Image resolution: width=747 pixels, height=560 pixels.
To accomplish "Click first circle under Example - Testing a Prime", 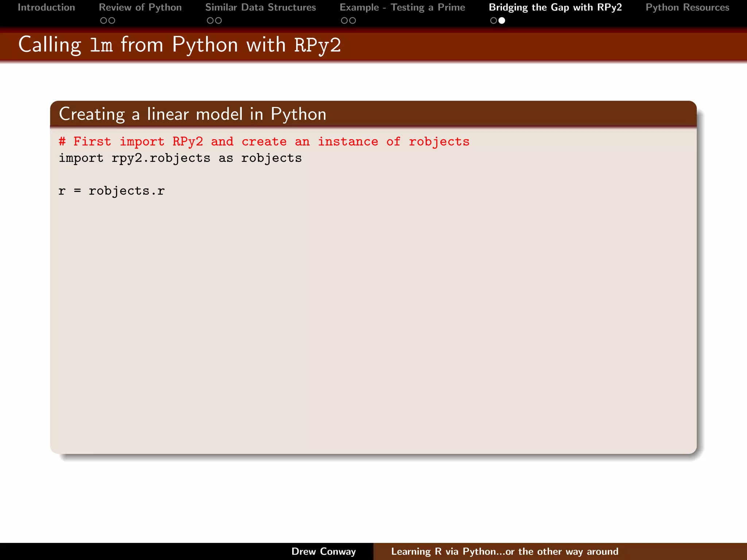I will 344,21.
